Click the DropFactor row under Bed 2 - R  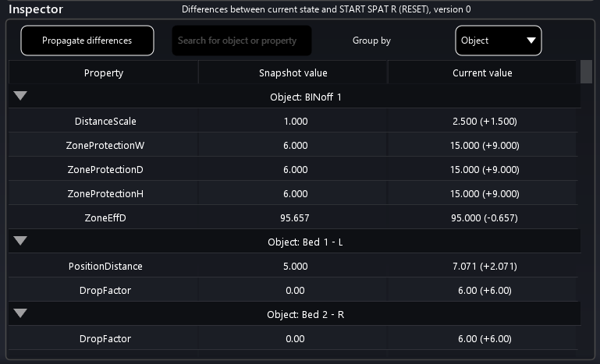104,339
